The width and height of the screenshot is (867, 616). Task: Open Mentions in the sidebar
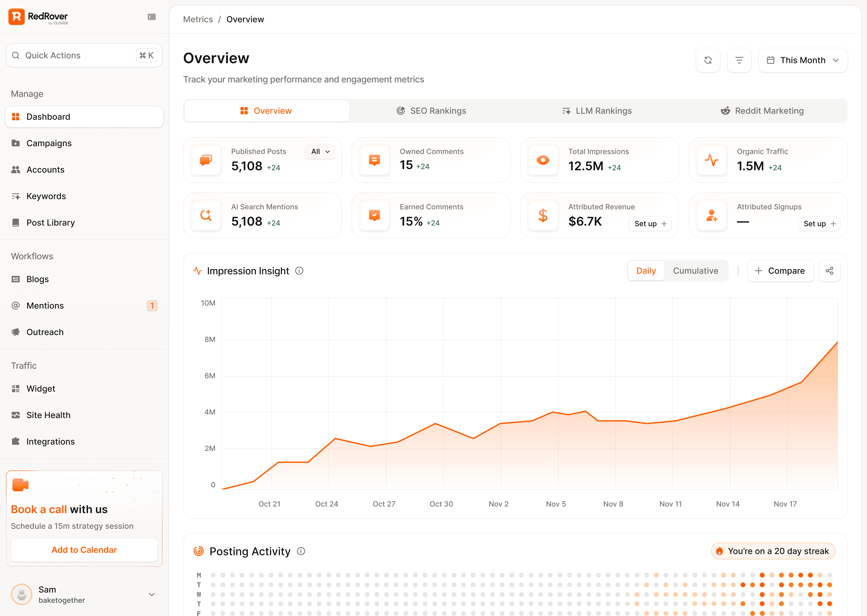[x=45, y=306]
